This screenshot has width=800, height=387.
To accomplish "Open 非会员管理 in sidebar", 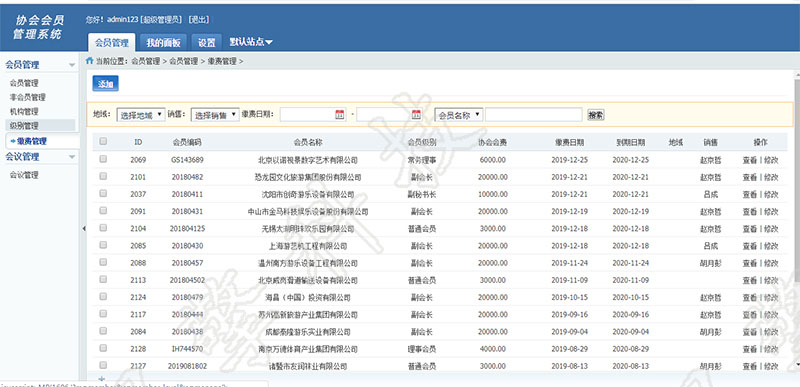I will click(x=28, y=97).
